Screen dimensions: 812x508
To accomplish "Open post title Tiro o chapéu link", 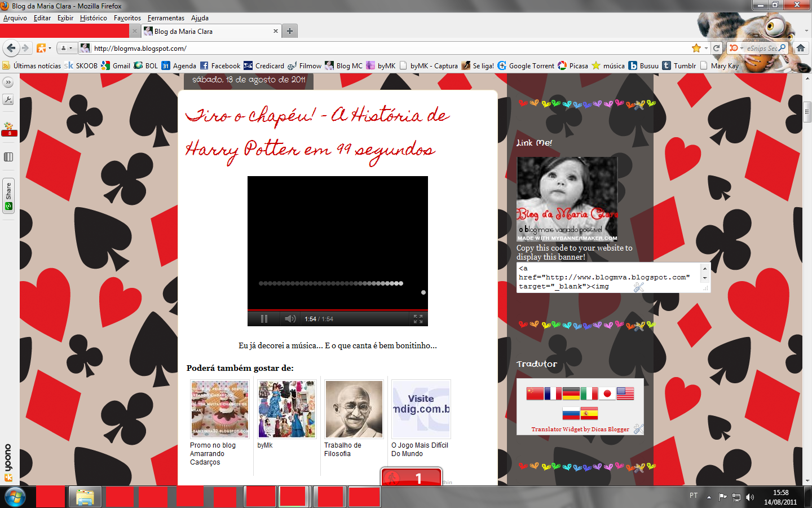I will point(317,133).
